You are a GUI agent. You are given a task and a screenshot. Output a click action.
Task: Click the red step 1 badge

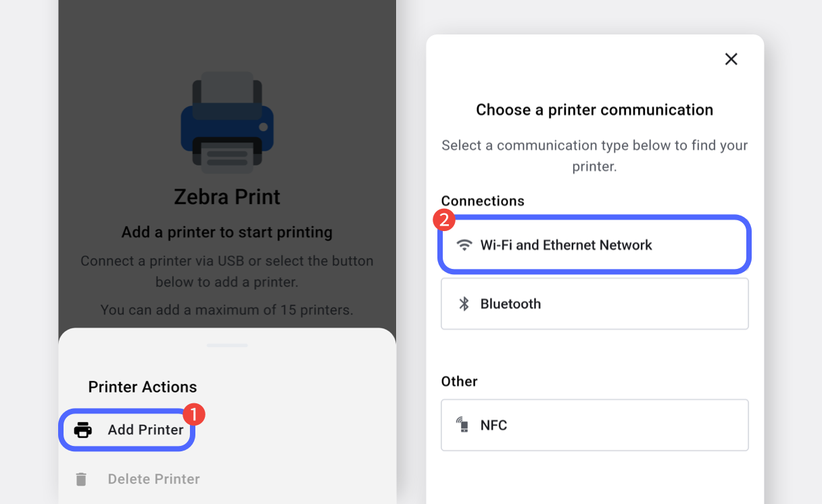click(194, 414)
